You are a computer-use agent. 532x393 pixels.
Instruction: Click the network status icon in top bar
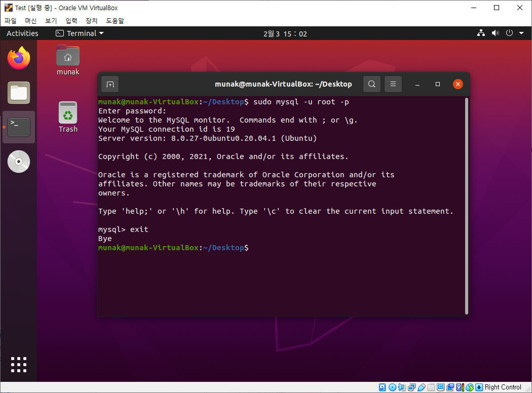(481, 33)
